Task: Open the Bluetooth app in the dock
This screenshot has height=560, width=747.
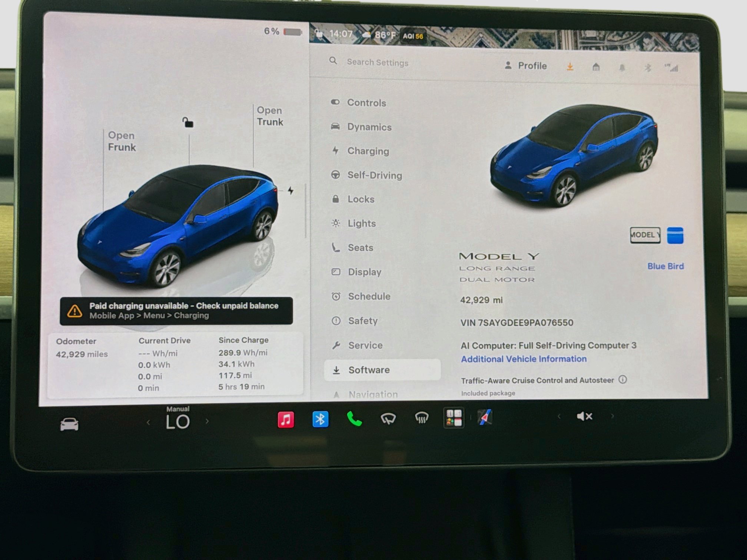Action: [320, 419]
